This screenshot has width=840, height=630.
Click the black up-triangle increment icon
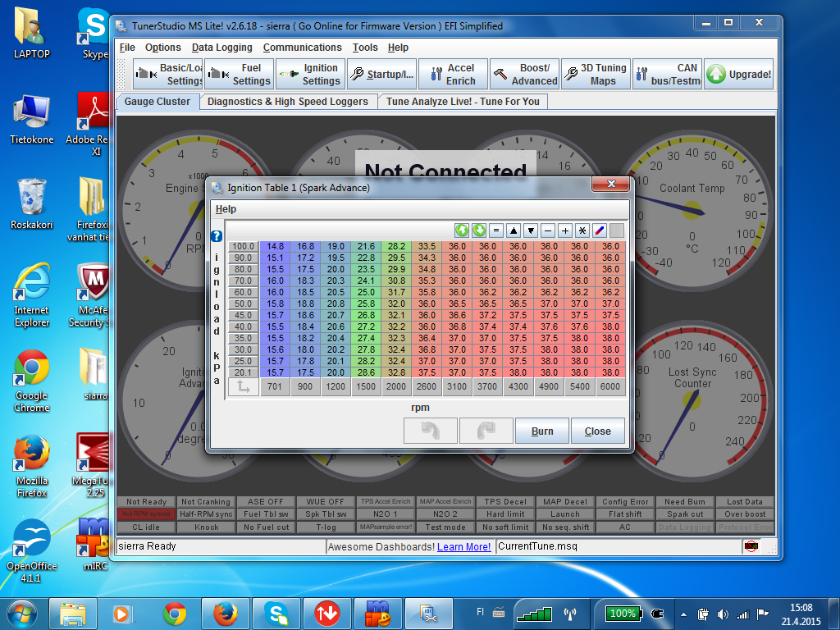pos(514,231)
